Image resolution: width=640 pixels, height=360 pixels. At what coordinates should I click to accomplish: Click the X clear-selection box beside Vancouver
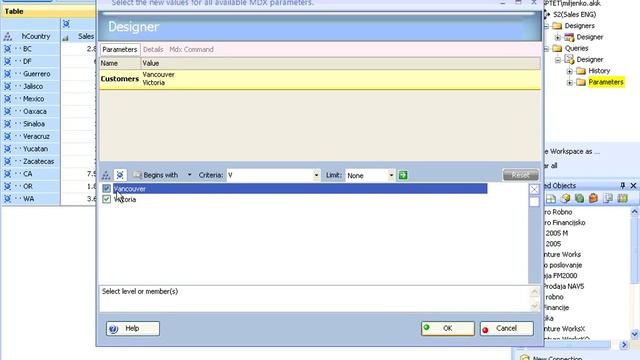(534, 189)
